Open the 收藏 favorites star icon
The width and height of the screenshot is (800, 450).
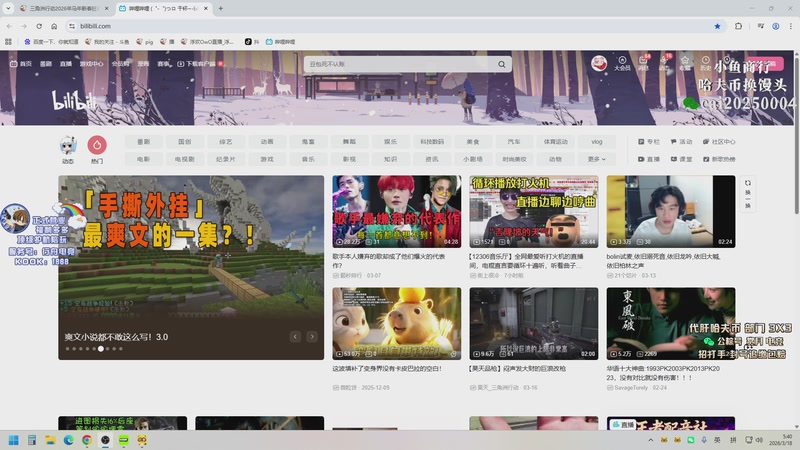tap(685, 63)
